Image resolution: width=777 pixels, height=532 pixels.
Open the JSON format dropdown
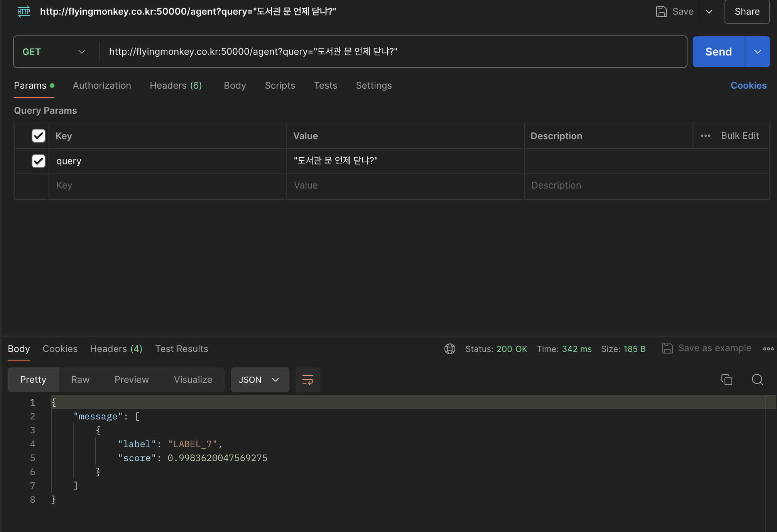pyautogui.click(x=260, y=380)
